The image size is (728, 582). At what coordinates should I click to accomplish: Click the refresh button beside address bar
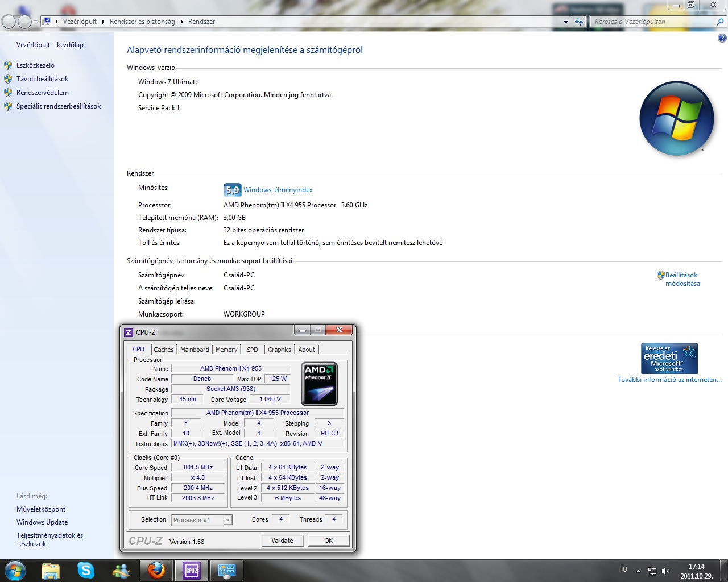pos(579,22)
